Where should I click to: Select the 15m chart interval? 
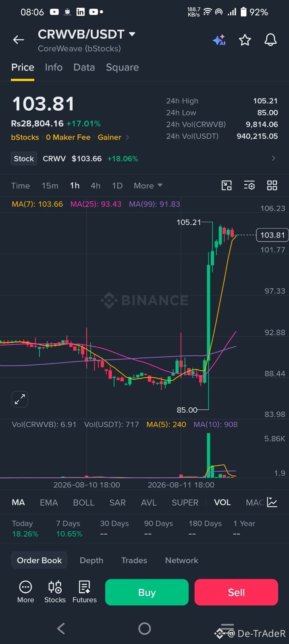click(x=50, y=186)
